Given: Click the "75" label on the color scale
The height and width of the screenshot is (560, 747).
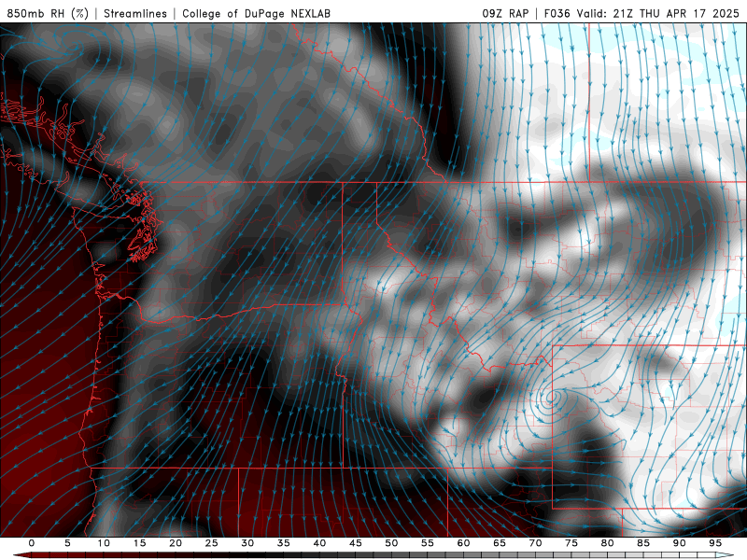Looking at the screenshot, I should [571, 543].
